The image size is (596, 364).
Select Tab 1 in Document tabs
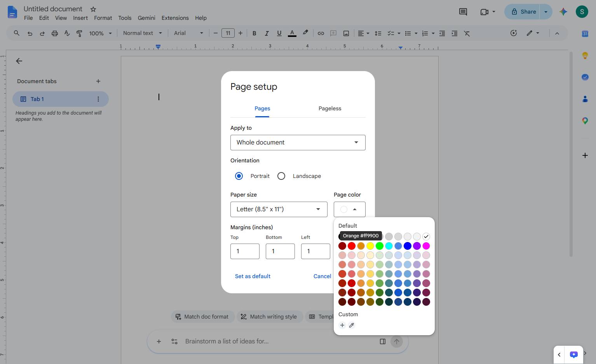point(61,99)
